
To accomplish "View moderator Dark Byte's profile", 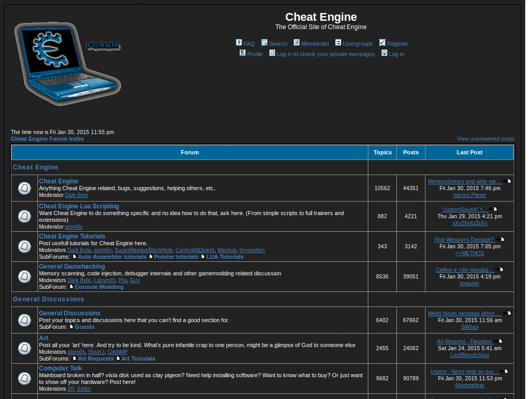I will coord(76,195).
